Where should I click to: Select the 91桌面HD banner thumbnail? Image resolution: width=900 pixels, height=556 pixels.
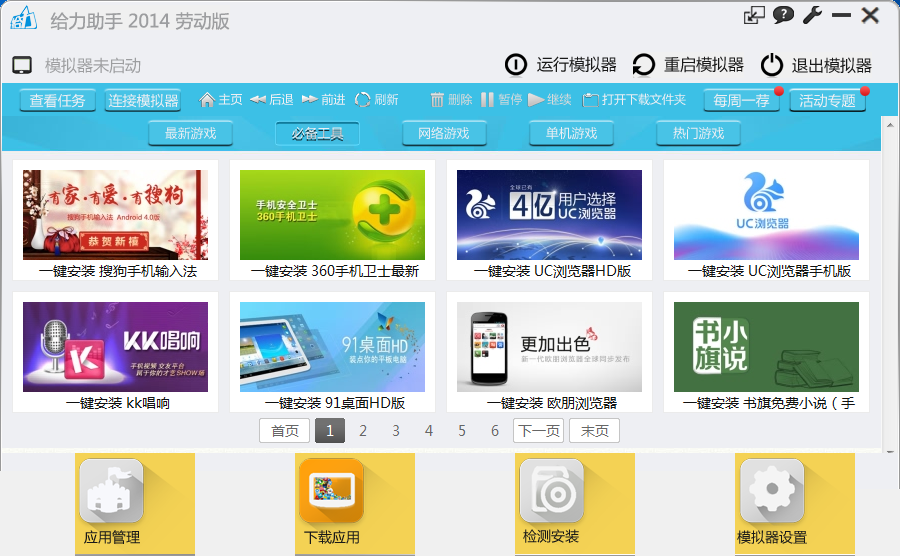332,347
